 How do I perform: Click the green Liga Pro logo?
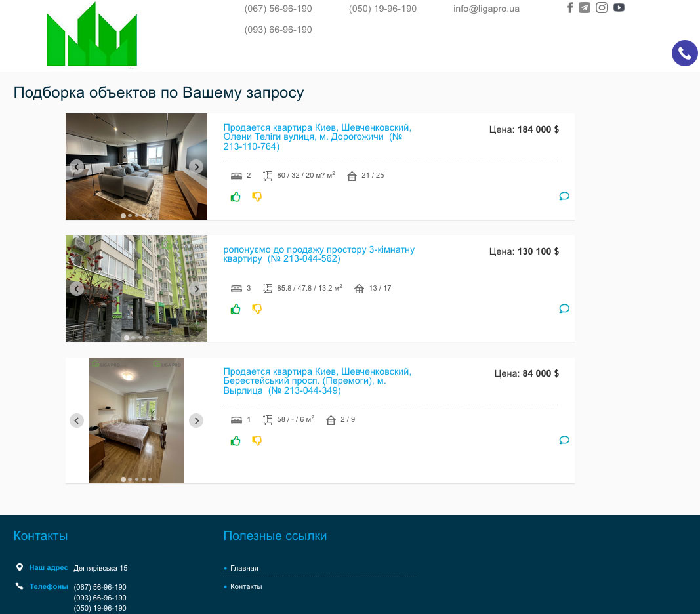(92, 34)
